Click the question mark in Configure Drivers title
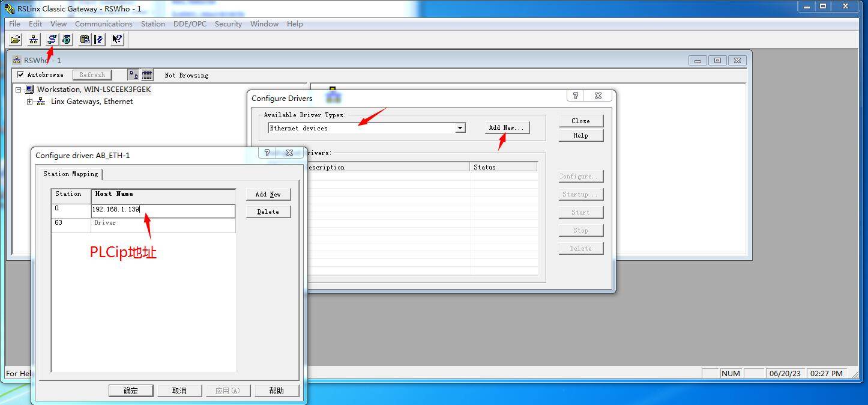 pos(575,96)
